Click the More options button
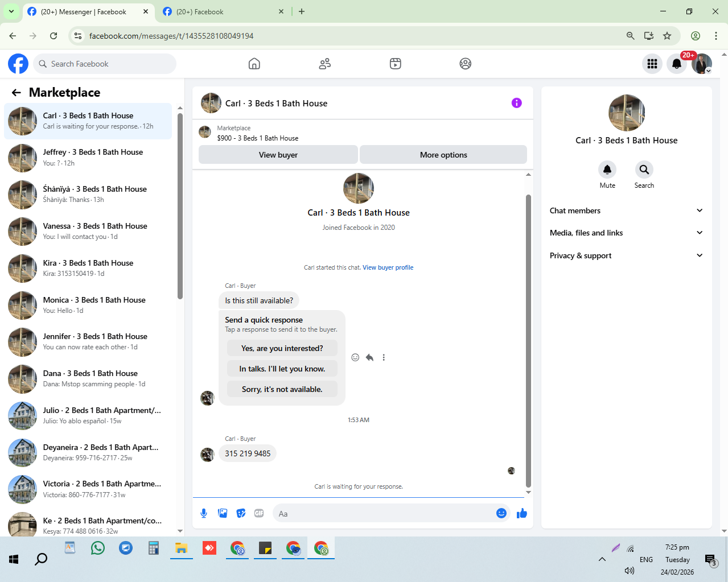The width and height of the screenshot is (728, 582). tap(443, 155)
